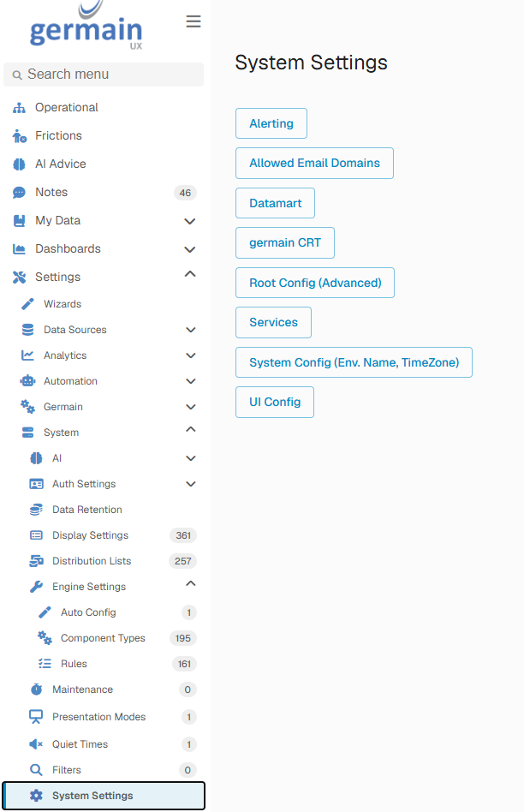Select the System Settings menu item

click(x=104, y=796)
